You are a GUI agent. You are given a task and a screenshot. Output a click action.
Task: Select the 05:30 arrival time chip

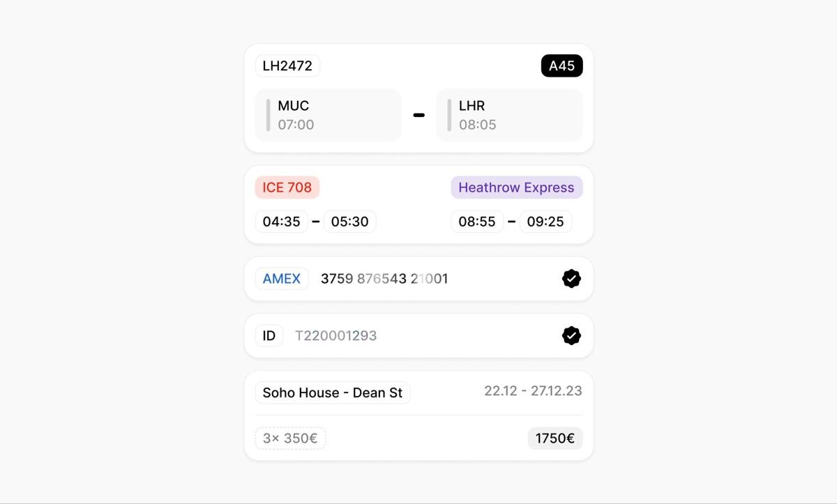350,222
